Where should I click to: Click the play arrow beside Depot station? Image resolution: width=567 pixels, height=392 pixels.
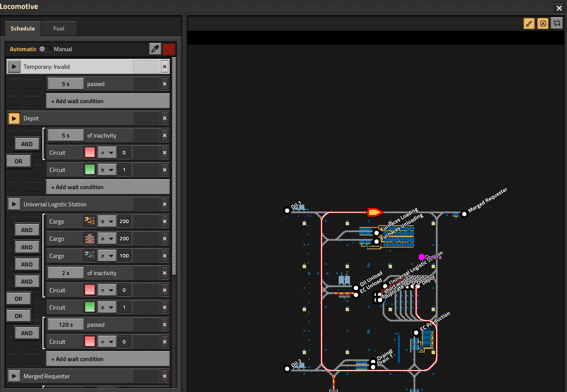click(14, 118)
